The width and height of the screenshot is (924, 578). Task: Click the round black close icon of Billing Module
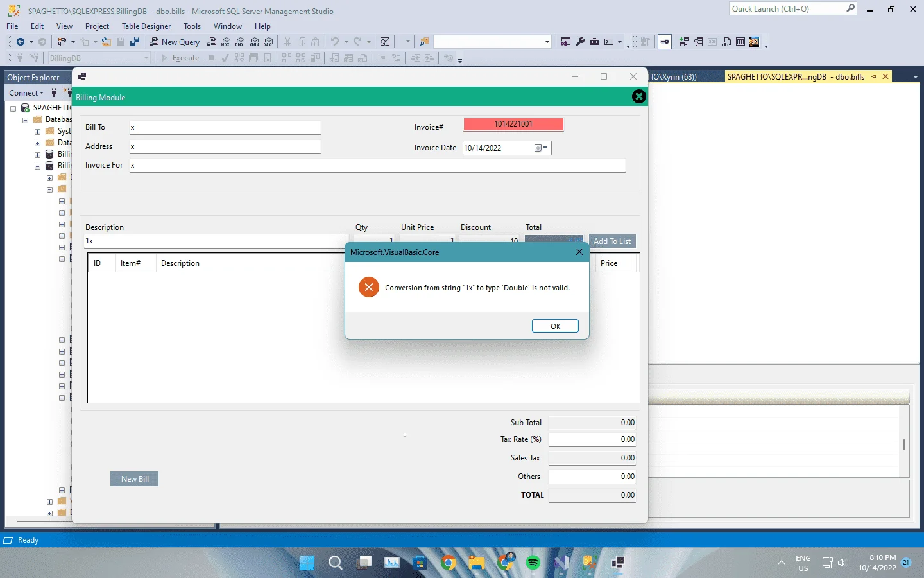639,96
